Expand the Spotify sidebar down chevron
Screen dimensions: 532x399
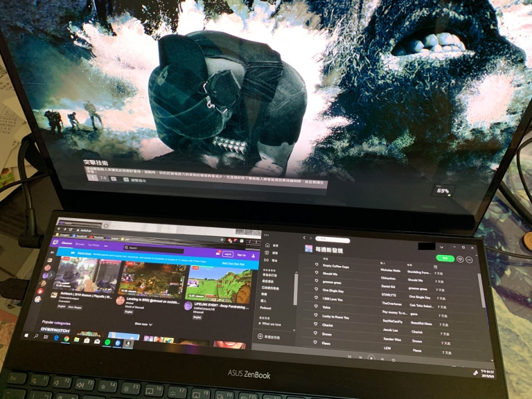click(x=294, y=330)
